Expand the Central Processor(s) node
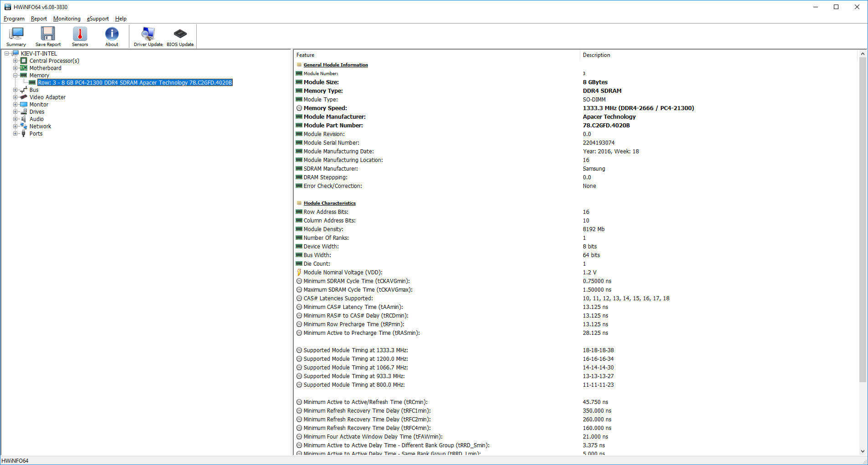The height and width of the screenshot is (465, 868). pos(15,61)
